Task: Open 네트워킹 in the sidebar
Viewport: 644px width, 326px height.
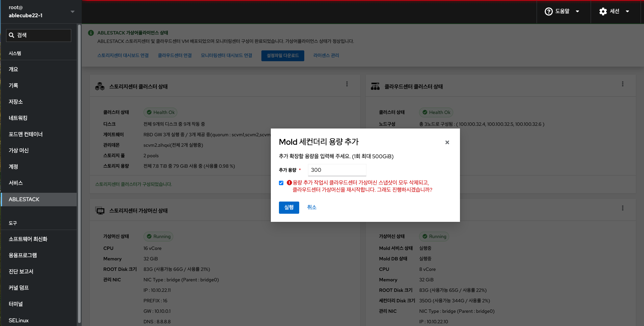Action: [39, 118]
